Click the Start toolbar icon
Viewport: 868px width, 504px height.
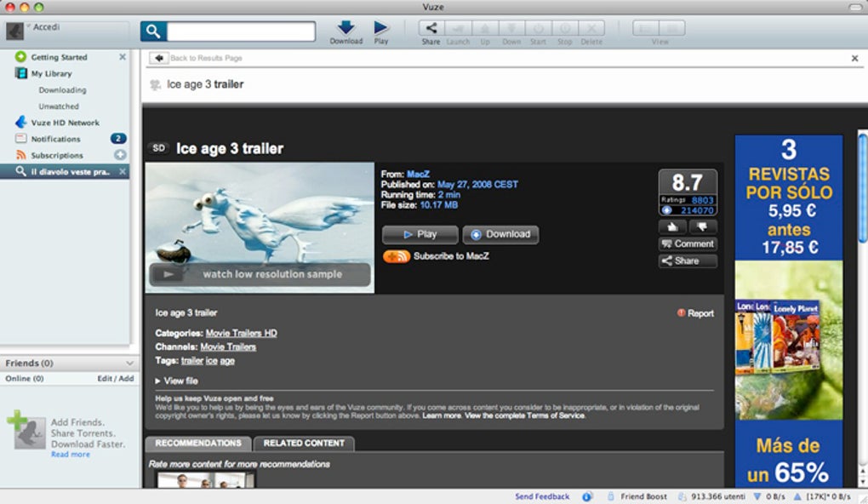pyautogui.click(x=538, y=28)
